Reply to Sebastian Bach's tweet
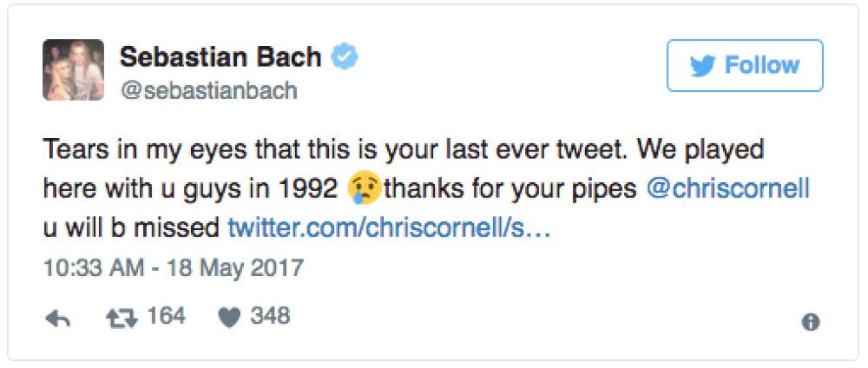Image resolution: width=868 pixels, height=368 pixels. click(x=57, y=319)
